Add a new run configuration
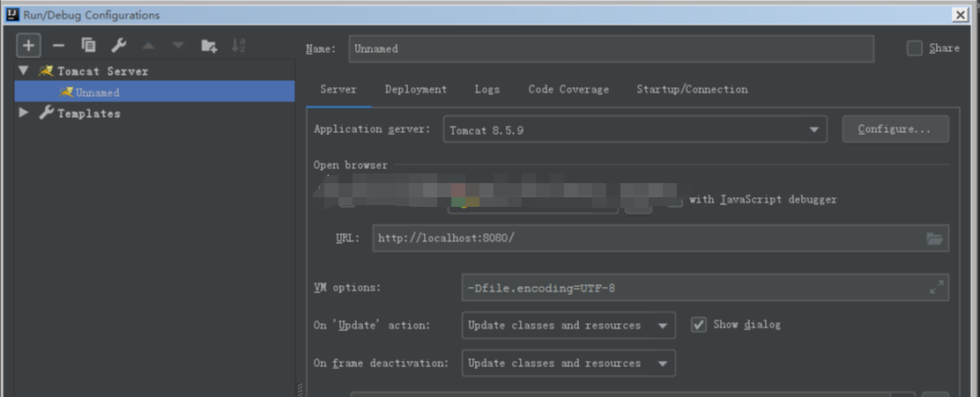This screenshot has width=980, height=397. click(28, 46)
